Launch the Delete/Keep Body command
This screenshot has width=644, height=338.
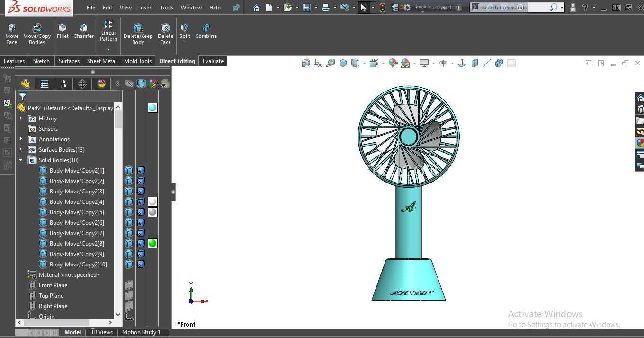coord(138,34)
